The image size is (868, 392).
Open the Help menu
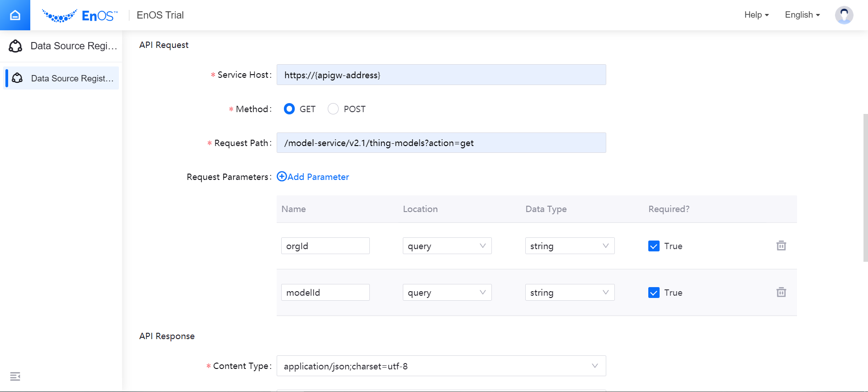756,15
